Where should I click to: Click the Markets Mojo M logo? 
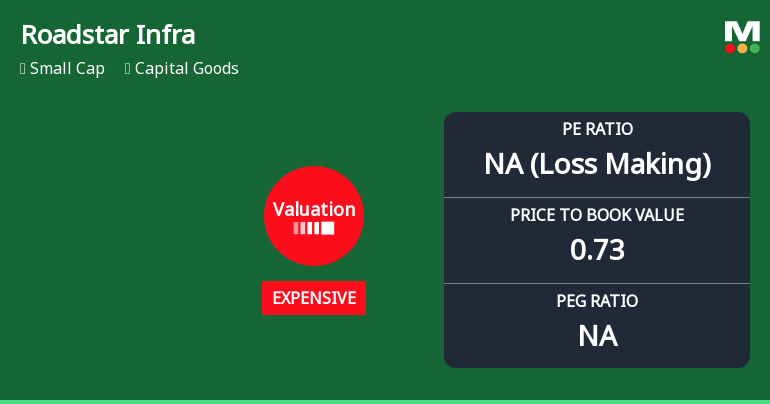pos(742,30)
